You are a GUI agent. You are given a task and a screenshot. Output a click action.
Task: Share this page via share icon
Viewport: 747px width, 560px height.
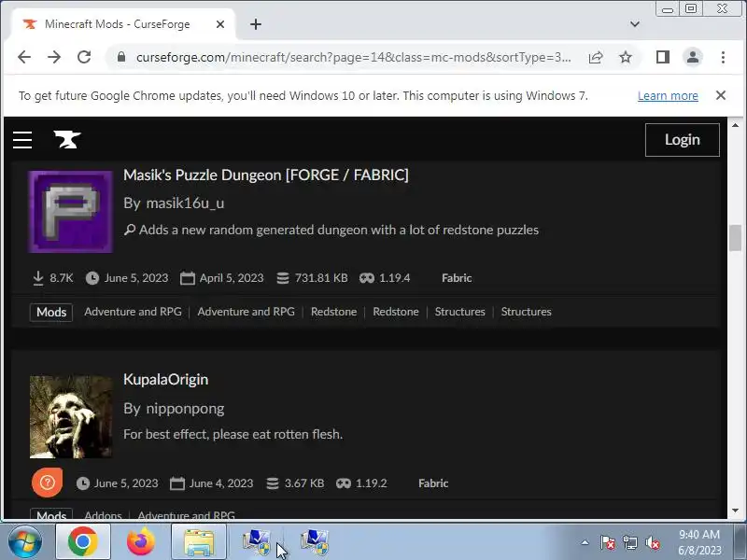[x=596, y=58]
